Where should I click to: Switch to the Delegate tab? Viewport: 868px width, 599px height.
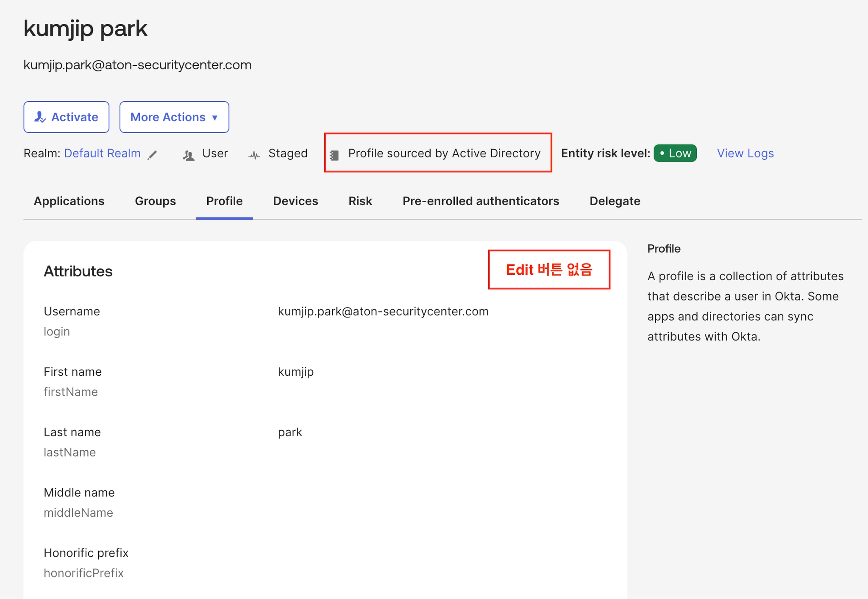click(x=615, y=201)
